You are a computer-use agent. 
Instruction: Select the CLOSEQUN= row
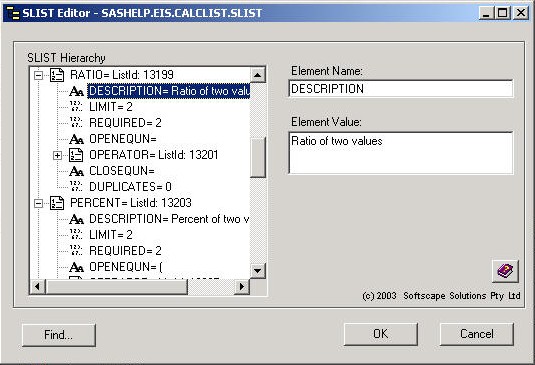(x=122, y=171)
